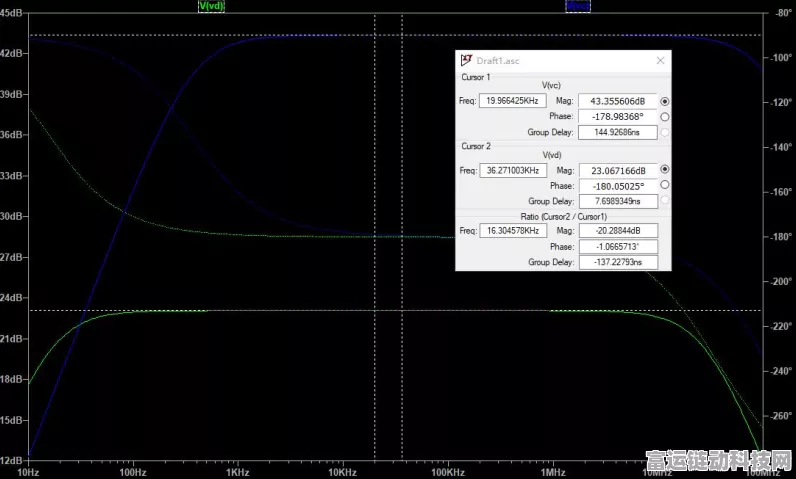Click the 45dB left axis label
Image resolution: width=796 pixels, height=479 pixels.
tap(11, 13)
